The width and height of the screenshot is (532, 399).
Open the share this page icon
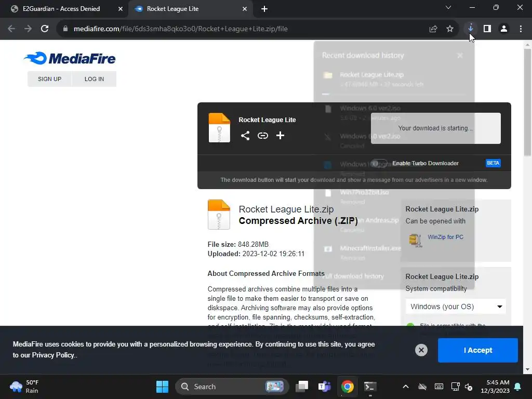pyautogui.click(x=433, y=29)
